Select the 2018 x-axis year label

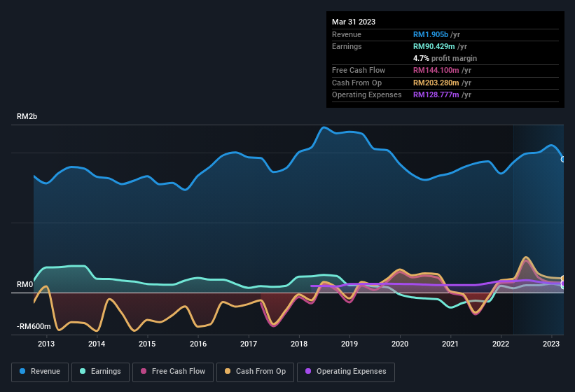299,344
